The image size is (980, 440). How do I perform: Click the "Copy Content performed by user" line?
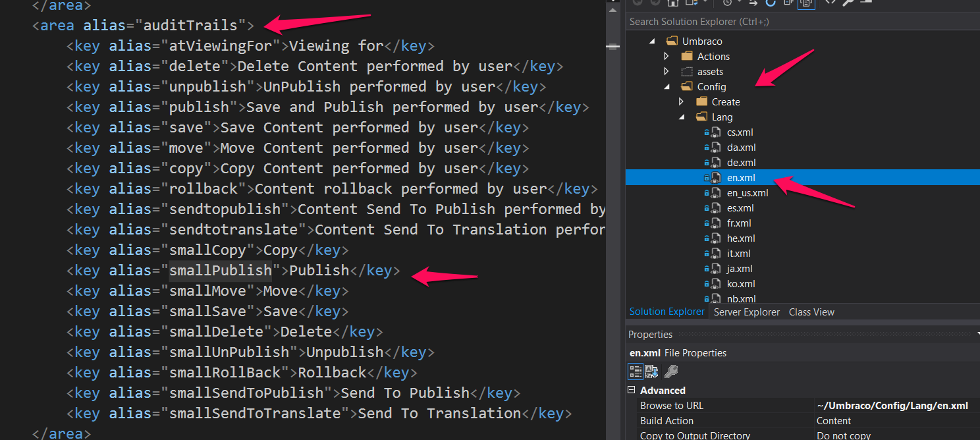(298, 169)
